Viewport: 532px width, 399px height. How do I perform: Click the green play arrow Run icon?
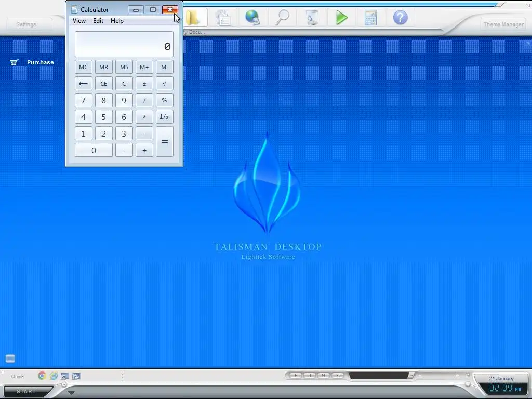point(341,17)
